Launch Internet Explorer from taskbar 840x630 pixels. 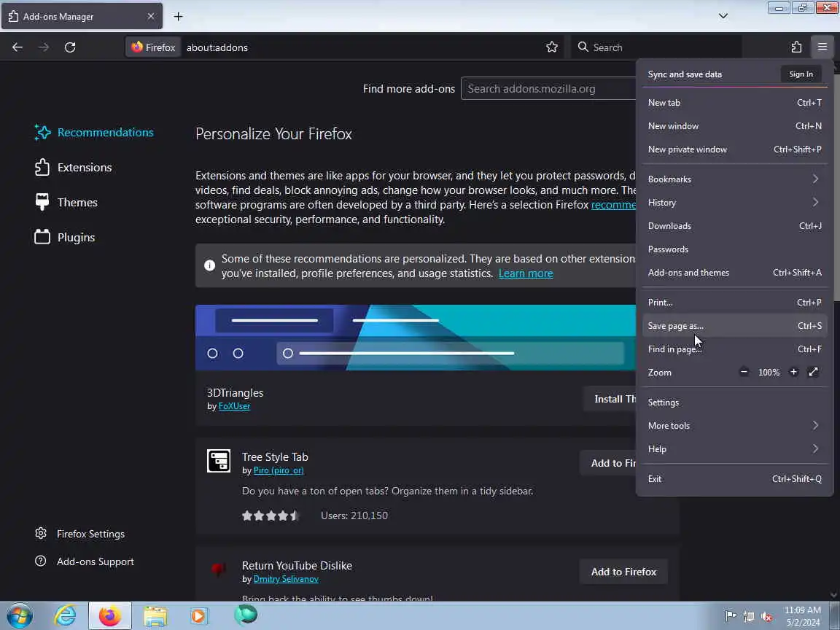(65, 615)
